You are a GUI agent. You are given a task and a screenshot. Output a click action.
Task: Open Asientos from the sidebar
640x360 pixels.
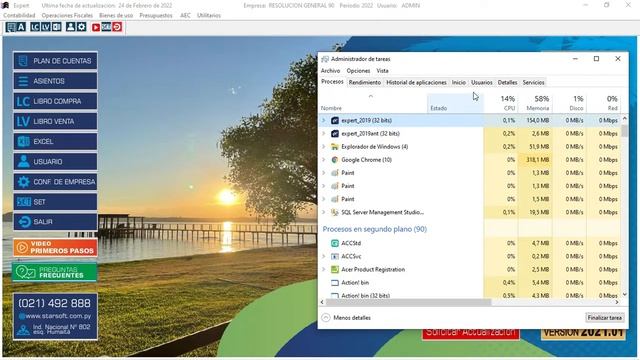[55, 81]
